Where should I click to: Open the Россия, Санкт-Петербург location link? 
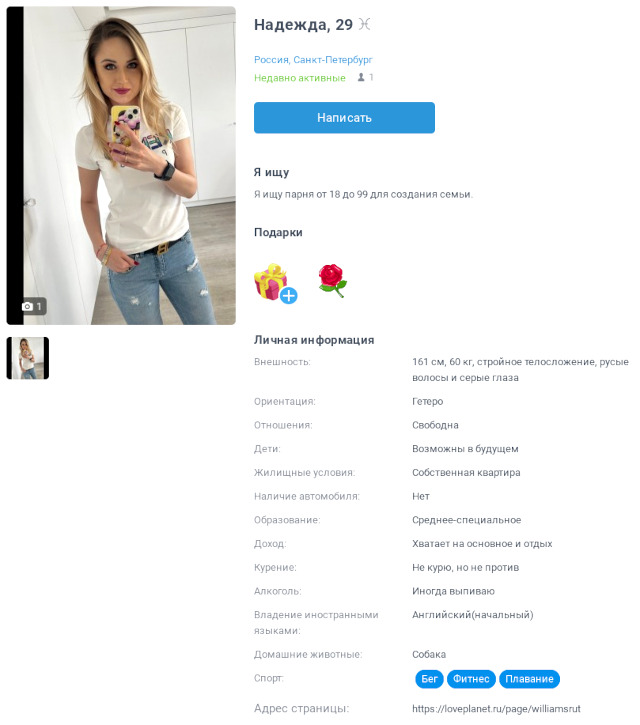[x=313, y=60]
